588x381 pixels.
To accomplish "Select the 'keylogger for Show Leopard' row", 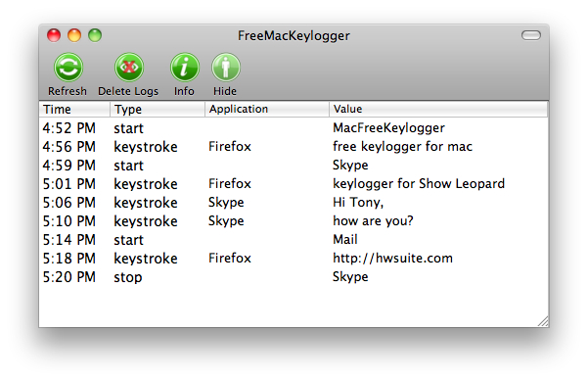I will pyautogui.click(x=294, y=184).
